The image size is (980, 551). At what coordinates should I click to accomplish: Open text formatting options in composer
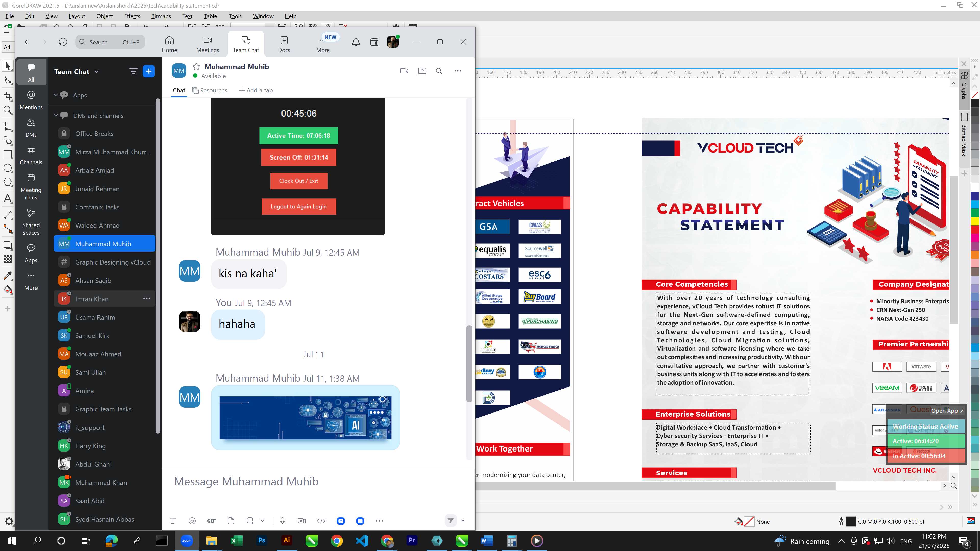pyautogui.click(x=173, y=521)
